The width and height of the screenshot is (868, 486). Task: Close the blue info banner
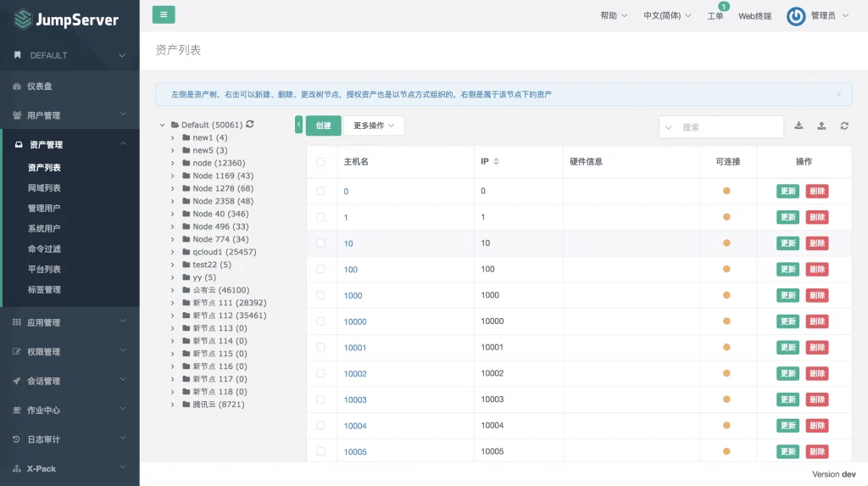[x=838, y=95]
